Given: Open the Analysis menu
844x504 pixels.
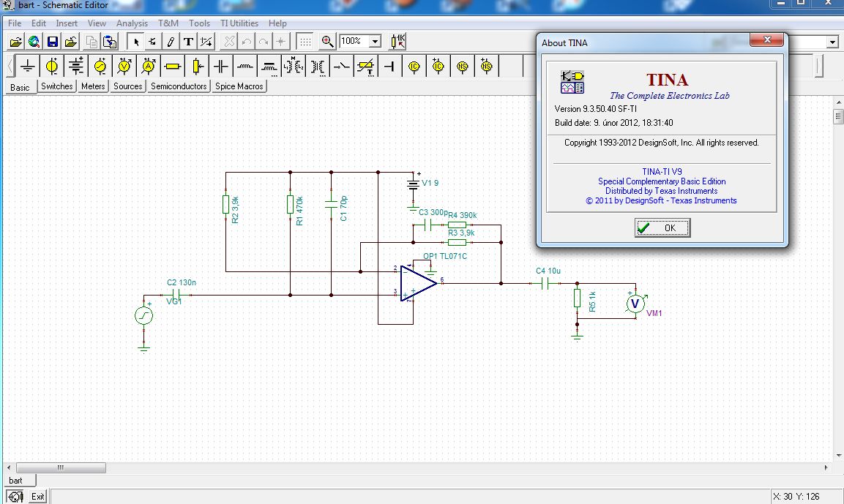Looking at the screenshot, I should point(132,23).
